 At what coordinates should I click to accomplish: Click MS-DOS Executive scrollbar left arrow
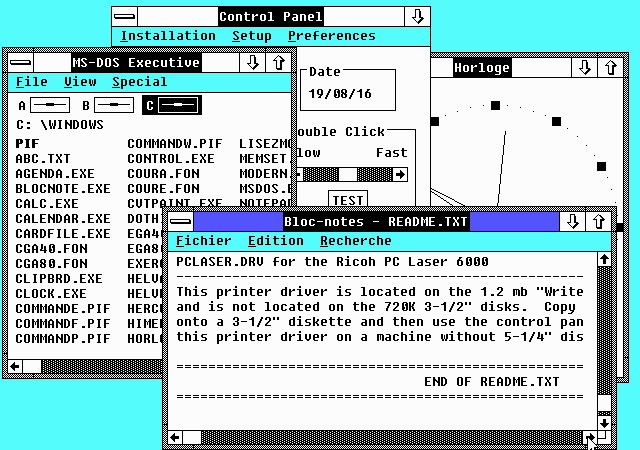pyautogui.click(x=15, y=366)
